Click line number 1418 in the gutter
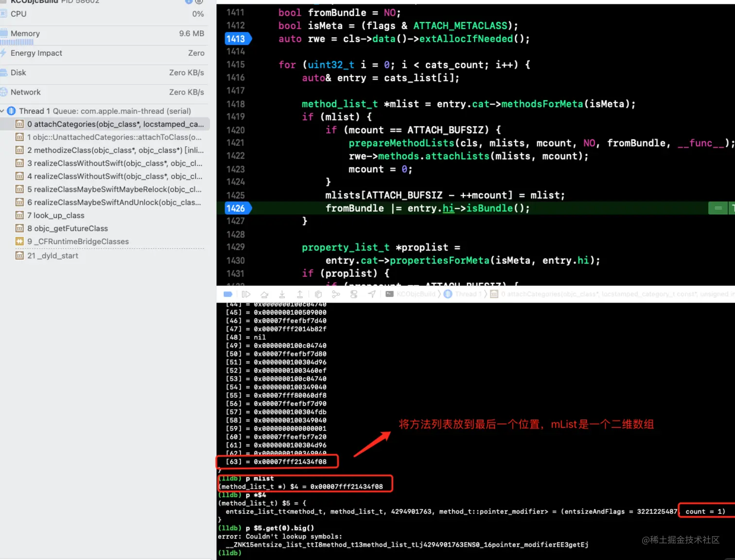Viewport: 735px width, 560px height. 236,104
